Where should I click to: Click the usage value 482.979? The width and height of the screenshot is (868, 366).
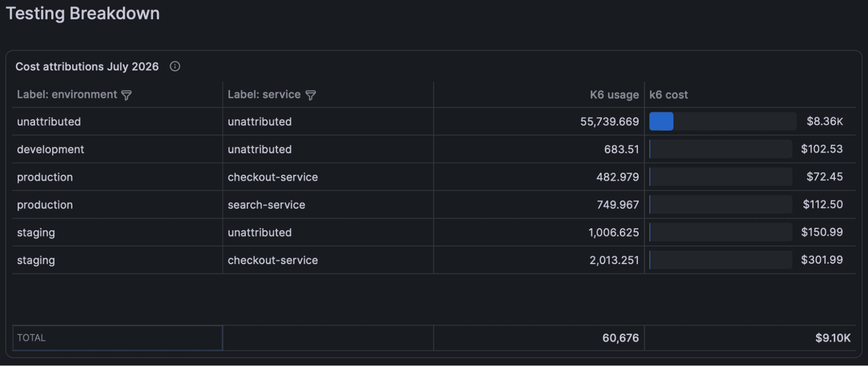tap(617, 177)
